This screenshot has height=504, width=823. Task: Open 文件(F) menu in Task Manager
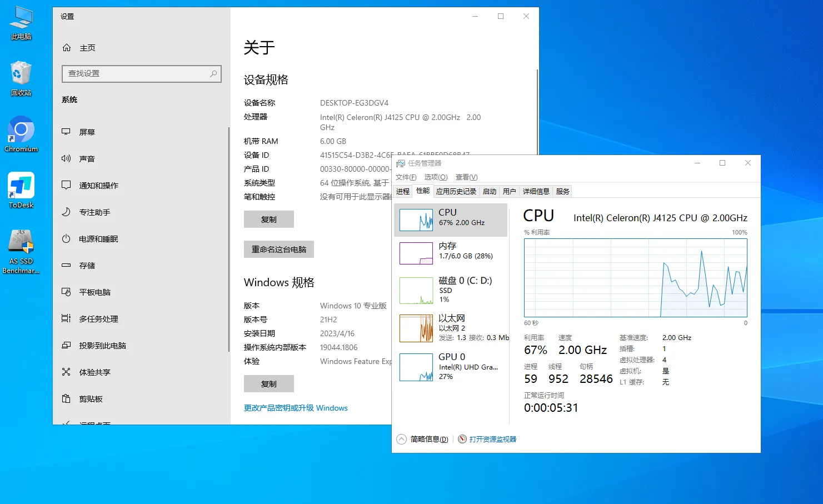click(x=406, y=177)
